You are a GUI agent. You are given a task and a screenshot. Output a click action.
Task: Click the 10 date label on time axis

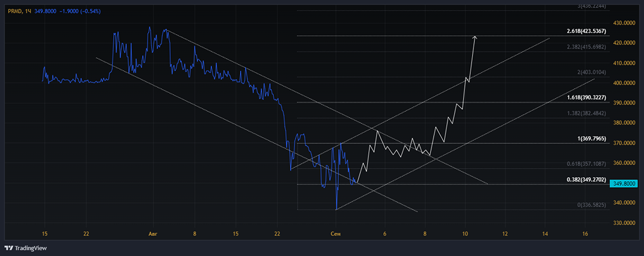click(465, 234)
